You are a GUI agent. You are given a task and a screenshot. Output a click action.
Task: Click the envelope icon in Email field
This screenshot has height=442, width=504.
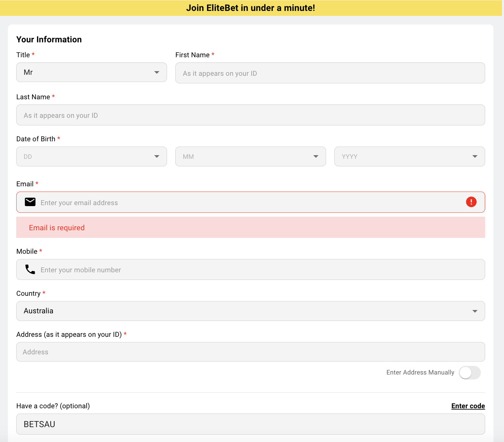[x=30, y=202]
